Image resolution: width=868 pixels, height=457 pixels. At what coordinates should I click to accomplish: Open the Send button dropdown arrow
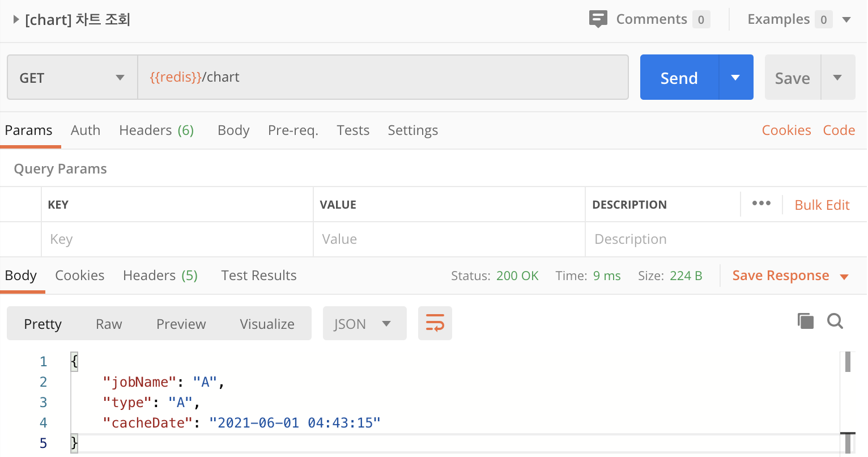(x=735, y=77)
